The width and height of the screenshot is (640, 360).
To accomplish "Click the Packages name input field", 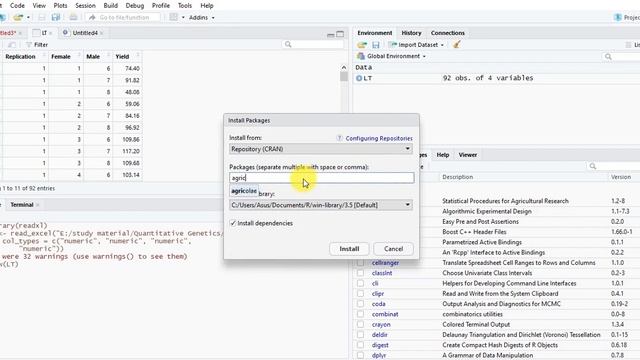I will click(x=322, y=178).
